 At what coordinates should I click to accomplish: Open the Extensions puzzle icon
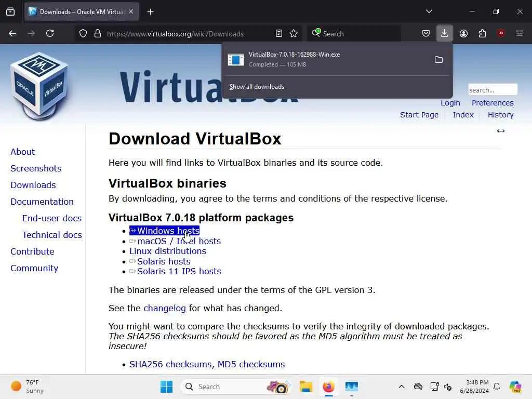click(x=482, y=33)
